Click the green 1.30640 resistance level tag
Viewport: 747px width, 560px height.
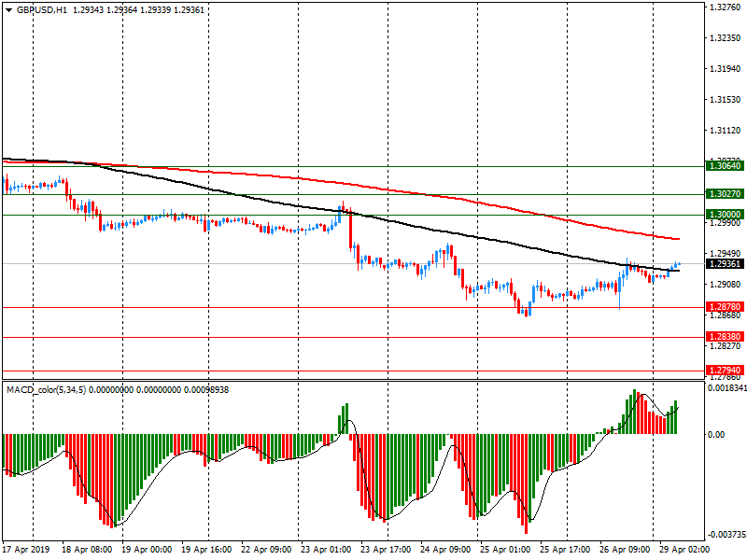pyautogui.click(x=725, y=165)
